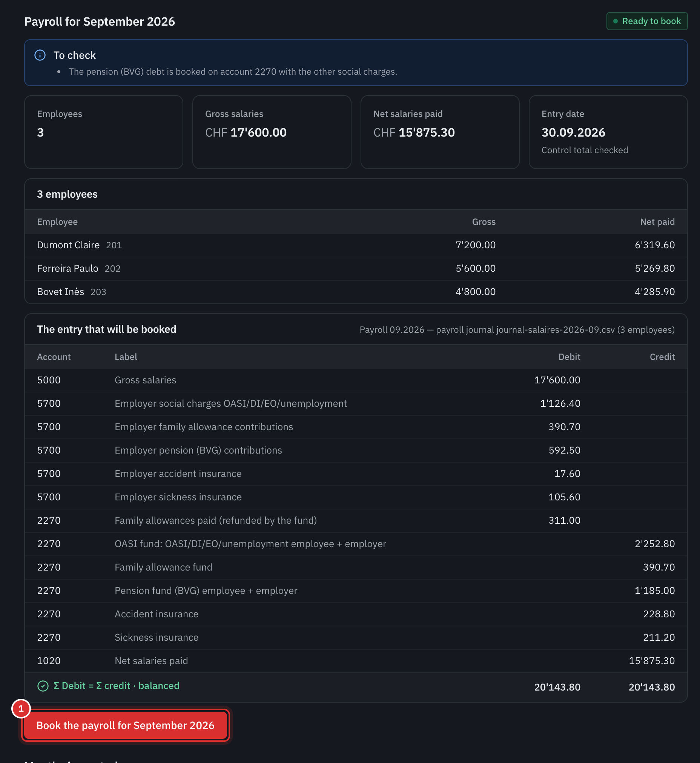Select employee Ferreira Paulo

tap(68, 268)
